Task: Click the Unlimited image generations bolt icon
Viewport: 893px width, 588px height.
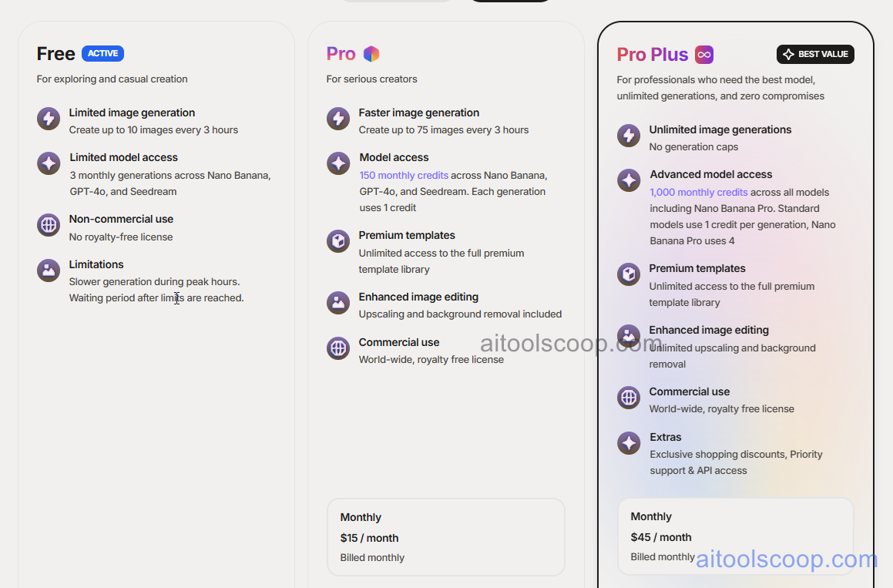Action: coord(629,136)
